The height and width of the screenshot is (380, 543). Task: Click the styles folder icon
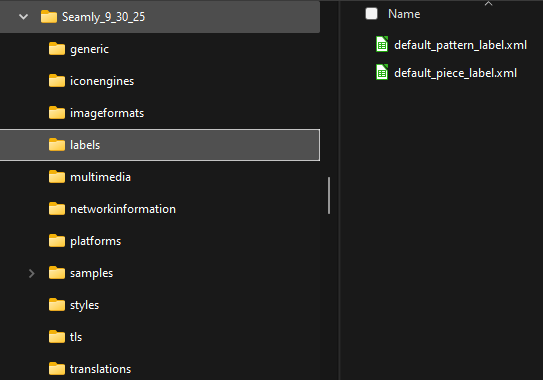coord(57,305)
